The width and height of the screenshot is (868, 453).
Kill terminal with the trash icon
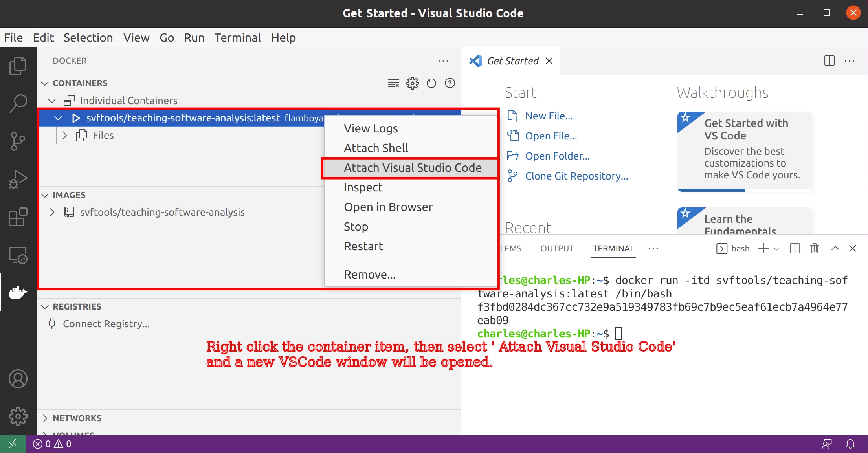point(815,248)
